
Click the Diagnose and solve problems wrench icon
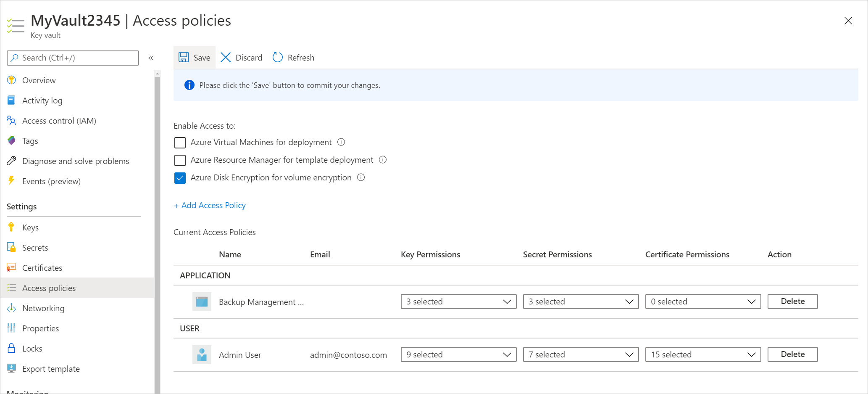pos(11,161)
